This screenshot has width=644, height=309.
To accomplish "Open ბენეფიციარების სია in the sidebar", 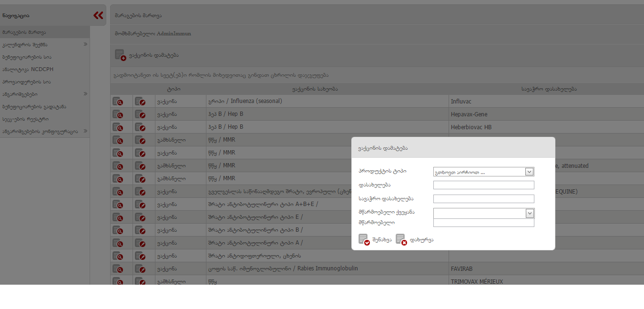I will pyautogui.click(x=27, y=57).
